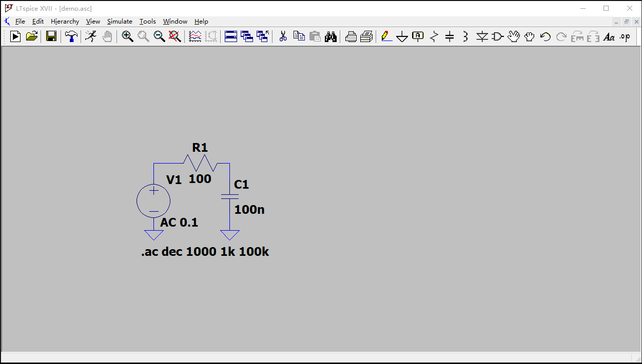
Task: Click the greyed Mirror icon
Action: click(593, 36)
